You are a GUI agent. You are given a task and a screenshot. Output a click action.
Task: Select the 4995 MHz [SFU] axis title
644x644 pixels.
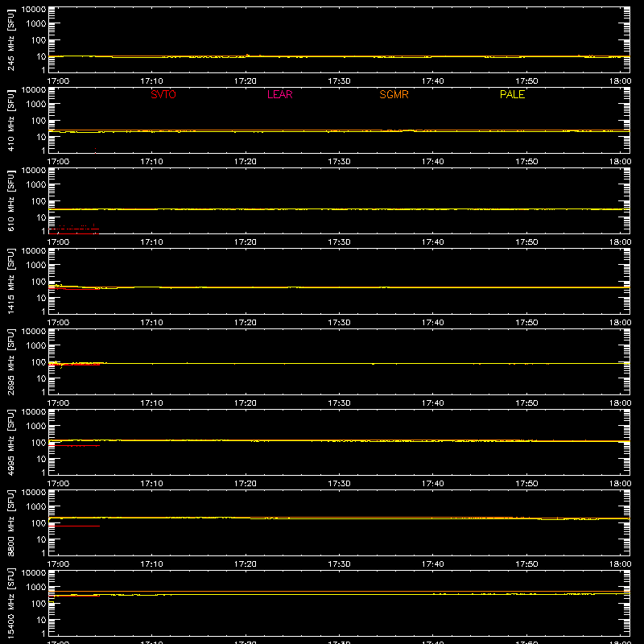click(x=11, y=442)
